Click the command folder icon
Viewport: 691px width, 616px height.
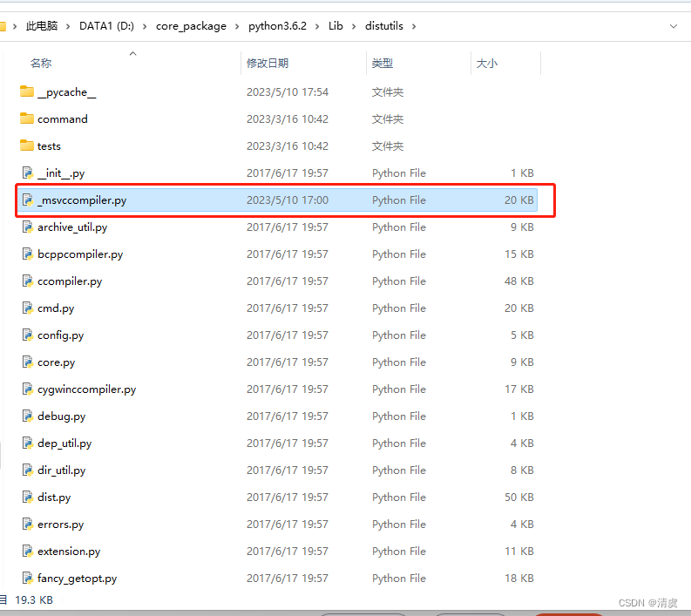point(26,118)
